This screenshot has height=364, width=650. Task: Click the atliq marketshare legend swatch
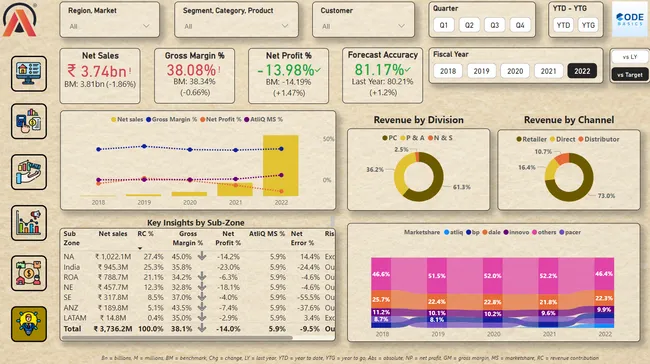coord(446,232)
